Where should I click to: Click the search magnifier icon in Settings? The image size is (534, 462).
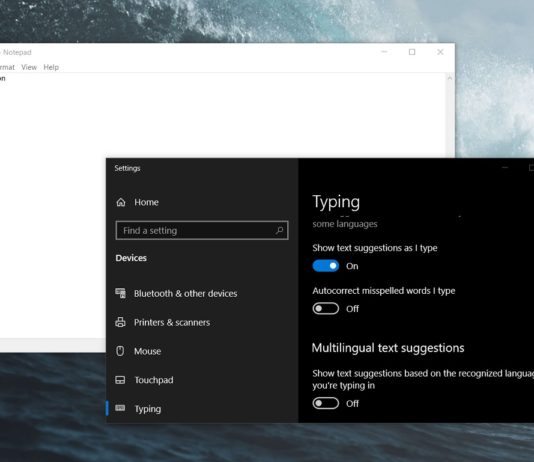pyautogui.click(x=279, y=230)
